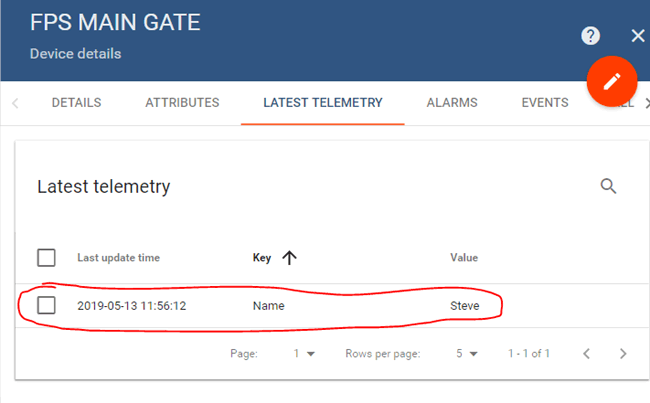This screenshot has height=403, width=650.
Task: Click the Steve value cell
Action: coord(465,305)
